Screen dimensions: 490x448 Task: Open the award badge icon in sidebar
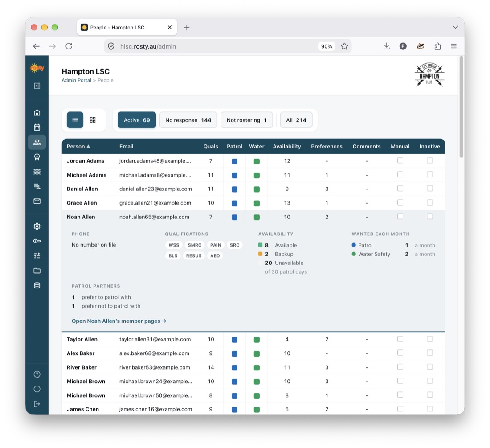tap(37, 157)
